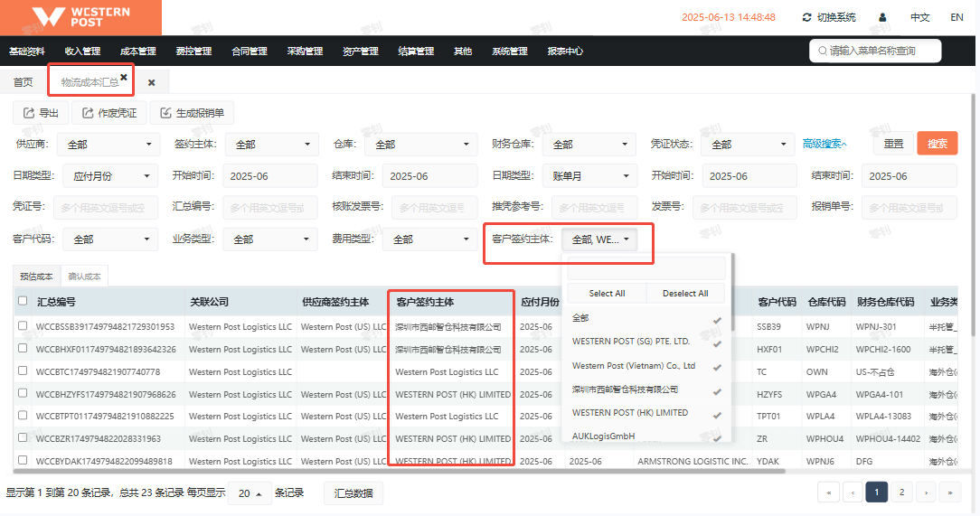Click the 汇总数据 button

[353, 493]
